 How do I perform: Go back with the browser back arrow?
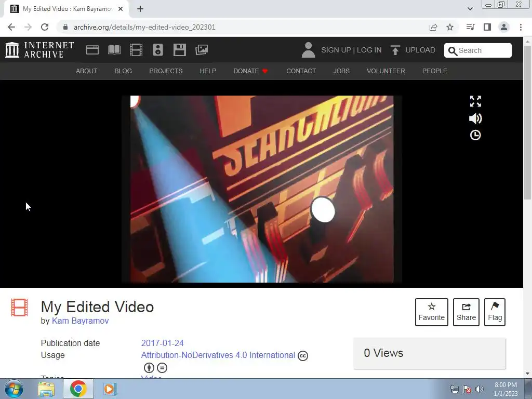pos(11,27)
